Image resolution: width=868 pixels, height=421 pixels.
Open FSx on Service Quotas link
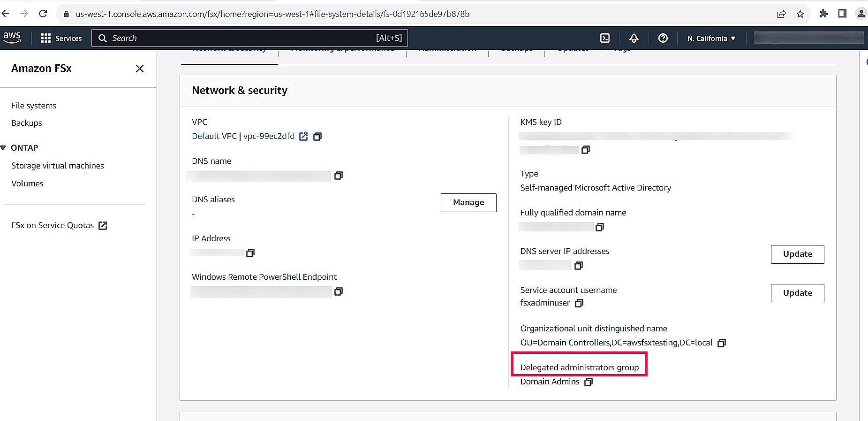click(53, 225)
